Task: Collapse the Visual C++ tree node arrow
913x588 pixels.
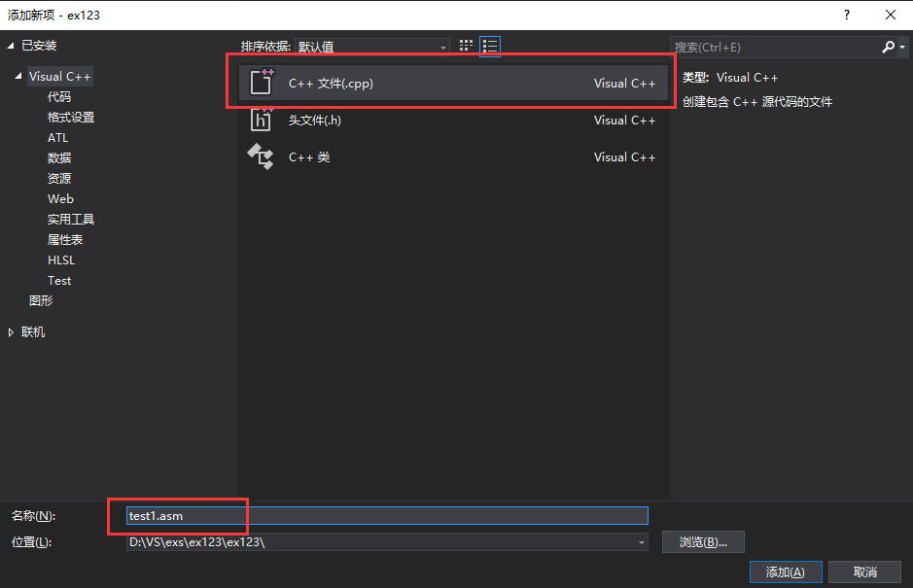Action: tap(18, 76)
